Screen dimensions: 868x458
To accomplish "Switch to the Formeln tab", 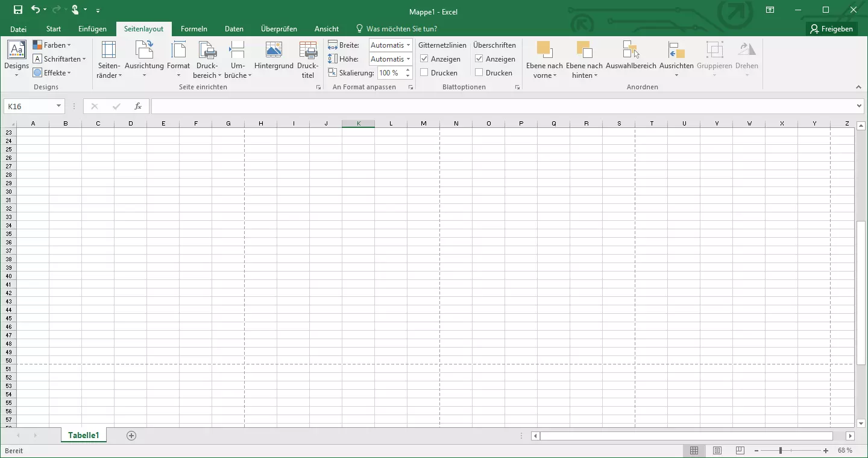I will (x=194, y=29).
